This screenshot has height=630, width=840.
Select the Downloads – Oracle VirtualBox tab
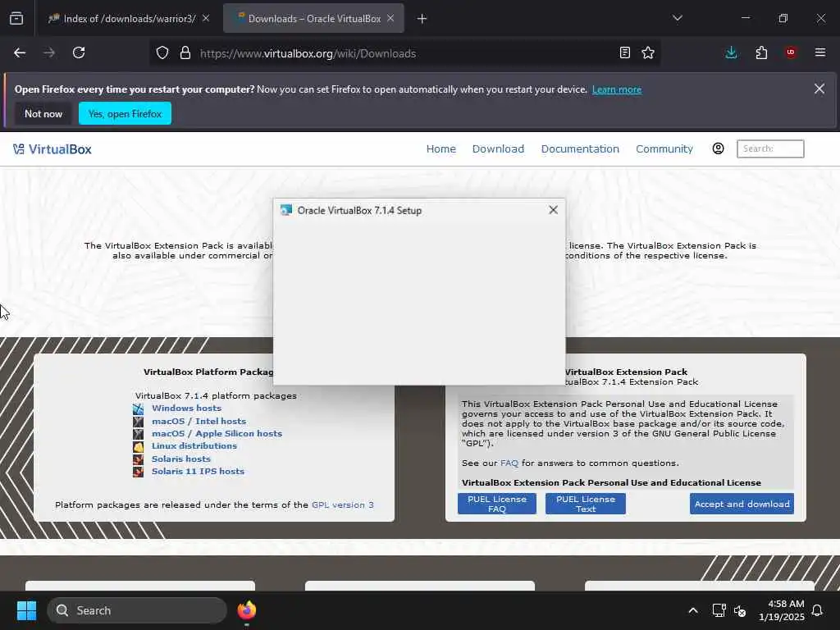(x=313, y=18)
